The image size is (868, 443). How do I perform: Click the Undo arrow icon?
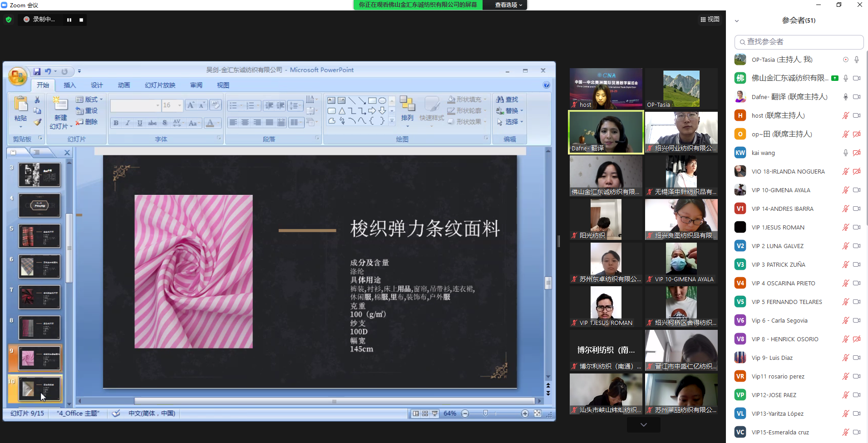click(48, 71)
